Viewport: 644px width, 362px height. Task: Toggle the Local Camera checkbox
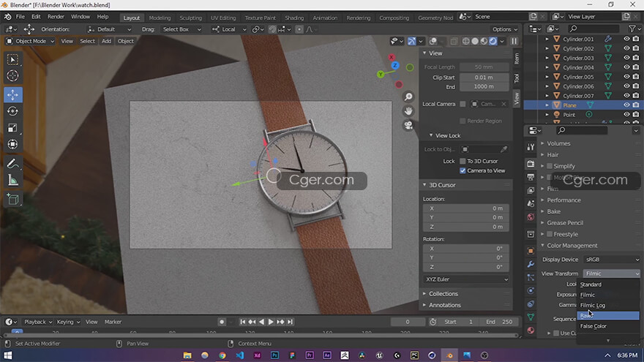(x=463, y=105)
